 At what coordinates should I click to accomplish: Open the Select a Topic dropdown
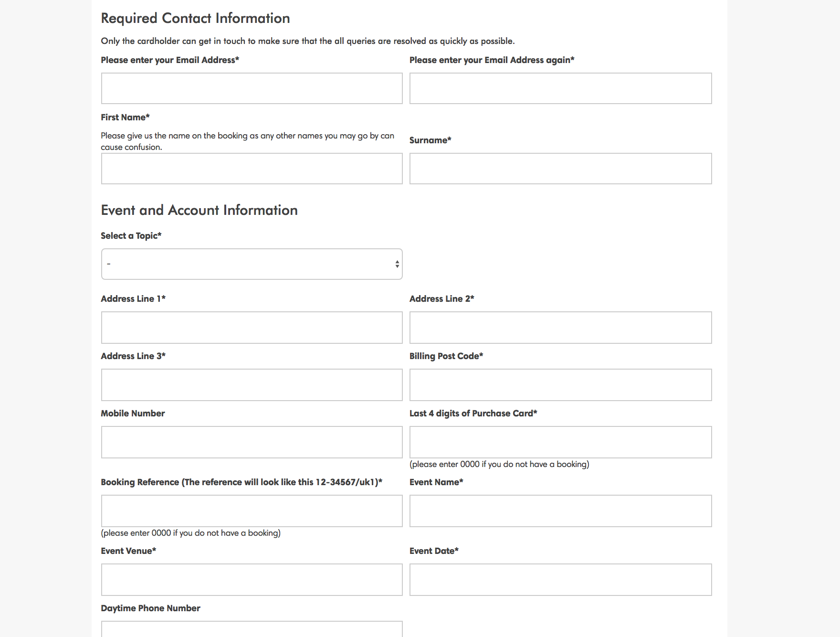(252, 264)
